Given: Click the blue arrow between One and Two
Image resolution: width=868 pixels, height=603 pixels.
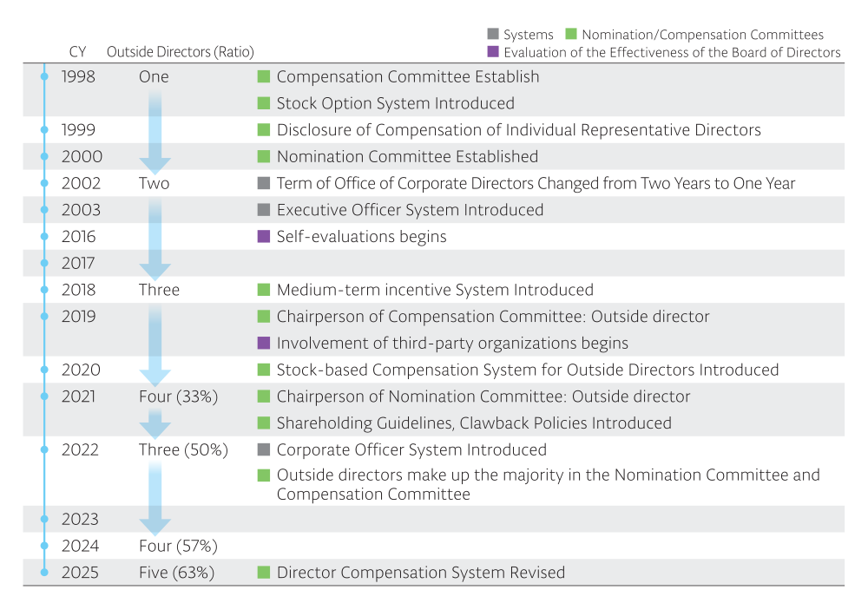Looking at the screenshot, I should (155, 133).
